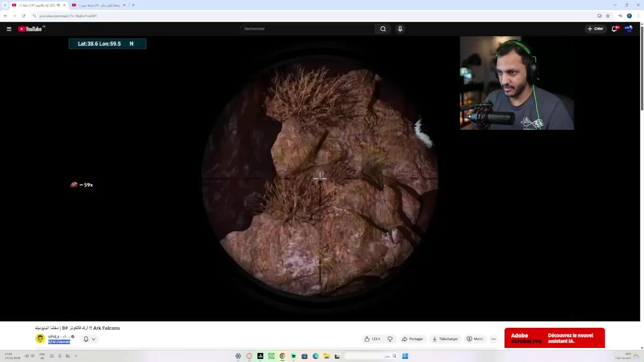This screenshot has height=362, width=644.
Task: Open the oPiiLz channel name link
Action: click(x=59, y=336)
